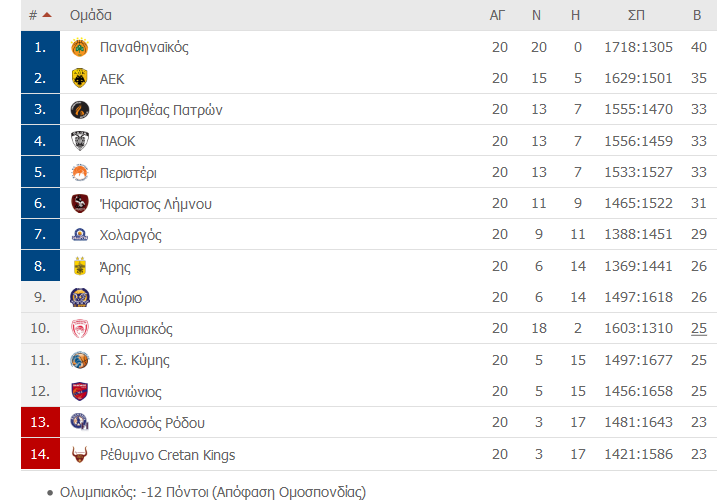Sort by the ΣΠ column header
717x503 pixels.
pyautogui.click(x=636, y=15)
